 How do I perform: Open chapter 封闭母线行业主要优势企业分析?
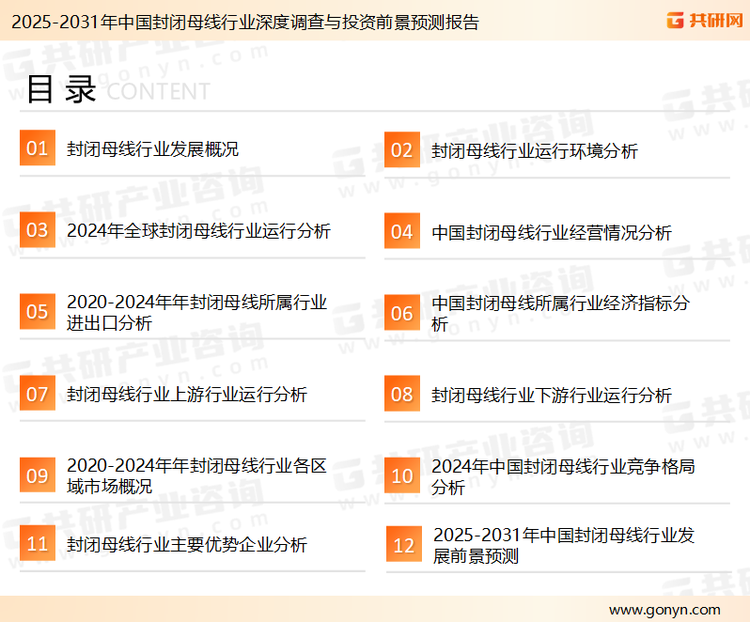(x=187, y=544)
